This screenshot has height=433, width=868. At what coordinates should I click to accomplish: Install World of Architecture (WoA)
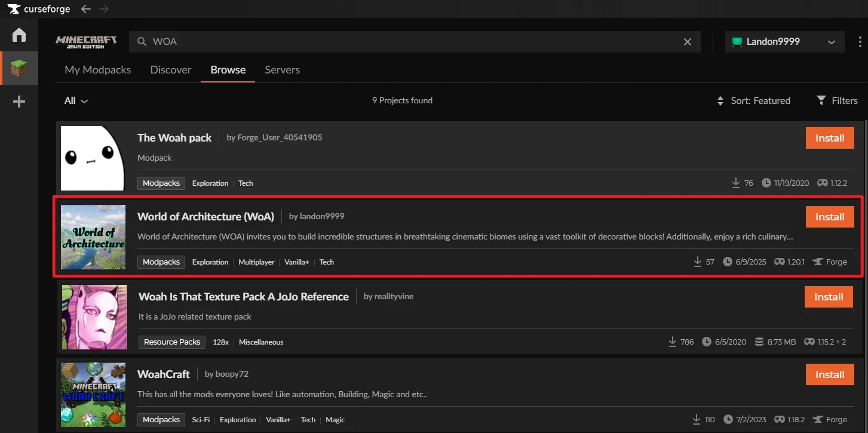(830, 217)
